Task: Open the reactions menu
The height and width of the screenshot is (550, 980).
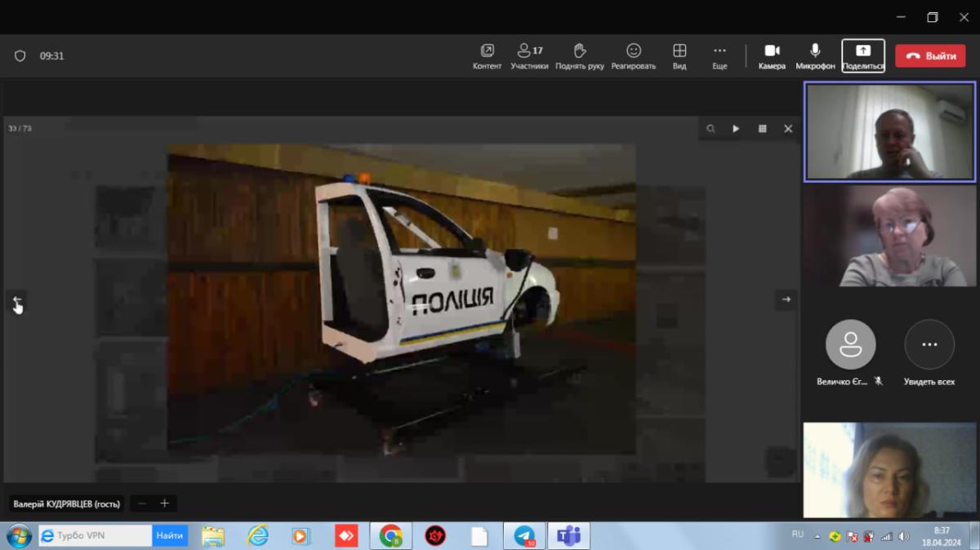Action: (x=633, y=55)
